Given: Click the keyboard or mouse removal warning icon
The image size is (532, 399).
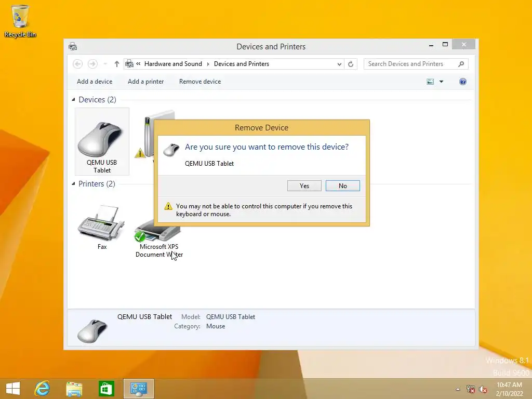Looking at the screenshot, I should [x=168, y=206].
